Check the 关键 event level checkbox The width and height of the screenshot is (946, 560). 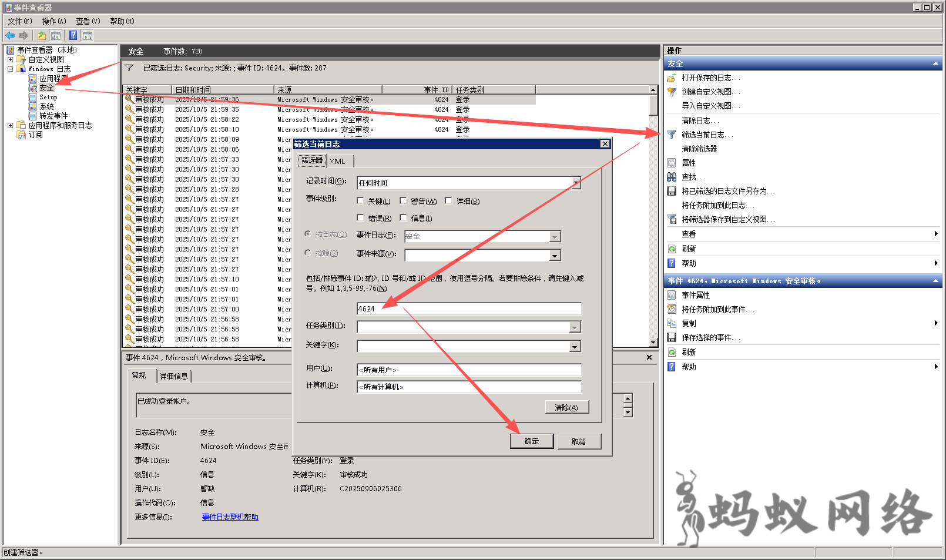click(361, 201)
